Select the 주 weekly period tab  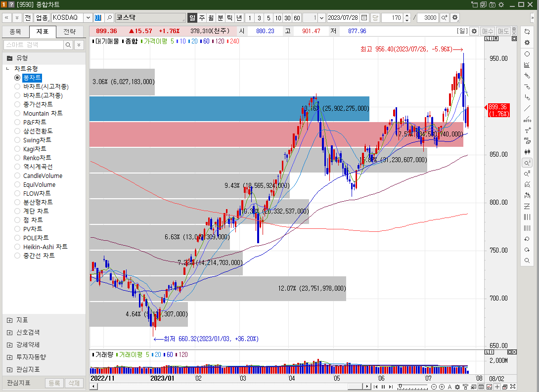(x=202, y=17)
